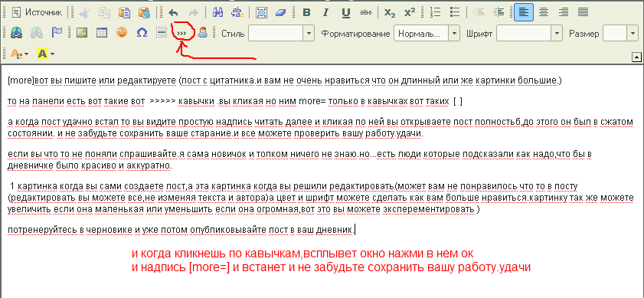Toggle bold formatting
The image size is (644, 298).
click(306, 12)
